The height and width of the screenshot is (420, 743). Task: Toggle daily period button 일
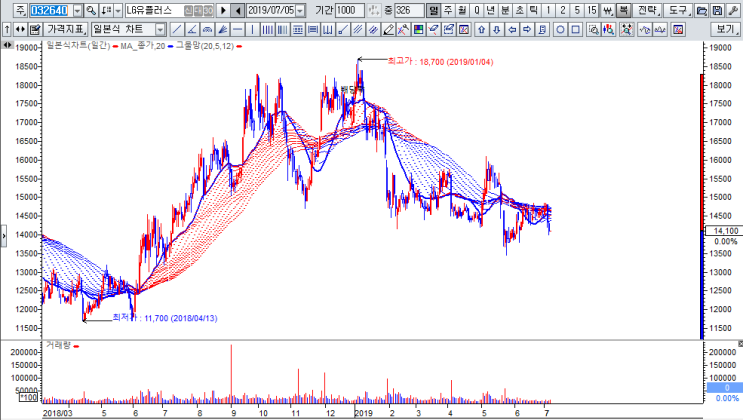pyautogui.click(x=433, y=10)
